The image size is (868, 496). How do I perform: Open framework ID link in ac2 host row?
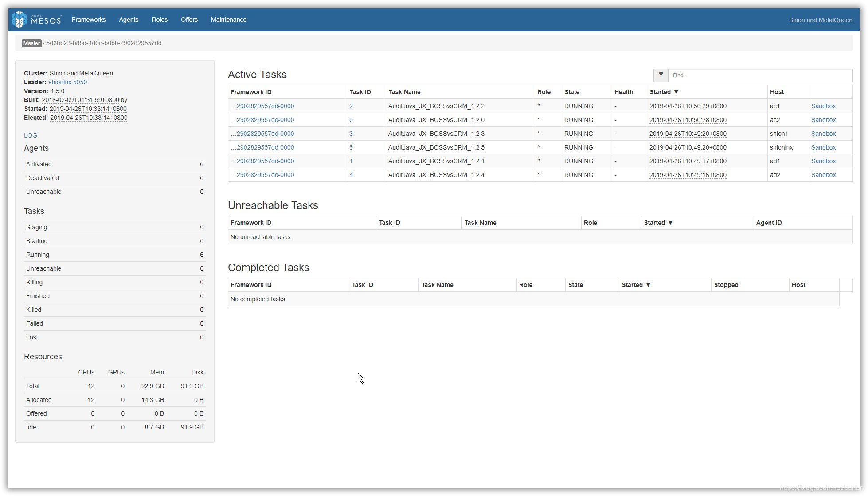coord(262,120)
